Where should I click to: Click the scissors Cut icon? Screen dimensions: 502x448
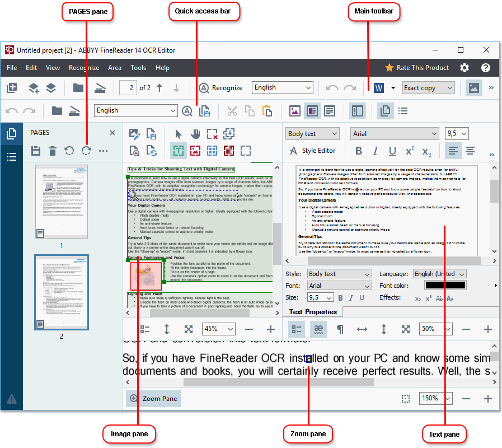[x=232, y=111]
